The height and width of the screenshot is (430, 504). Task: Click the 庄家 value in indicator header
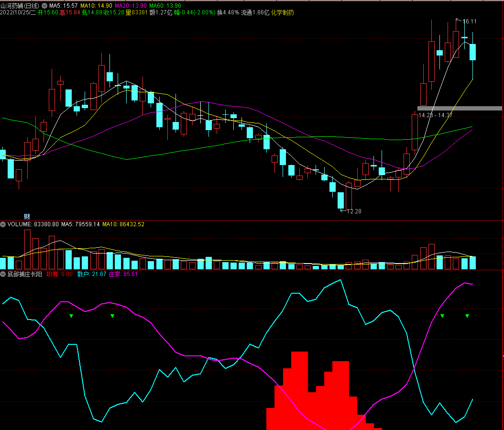coord(123,274)
